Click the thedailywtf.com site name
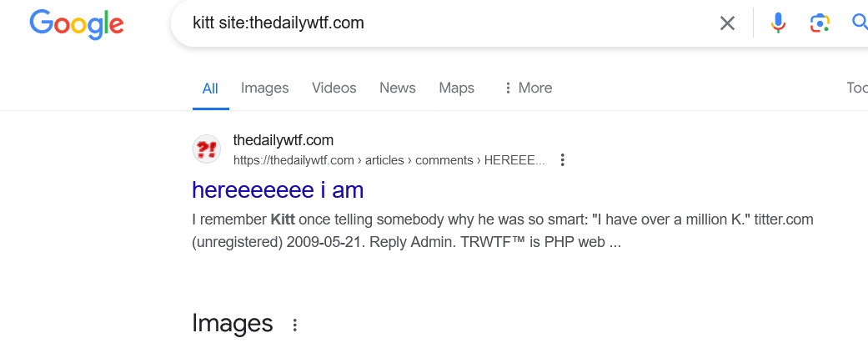 tap(283, 140)
